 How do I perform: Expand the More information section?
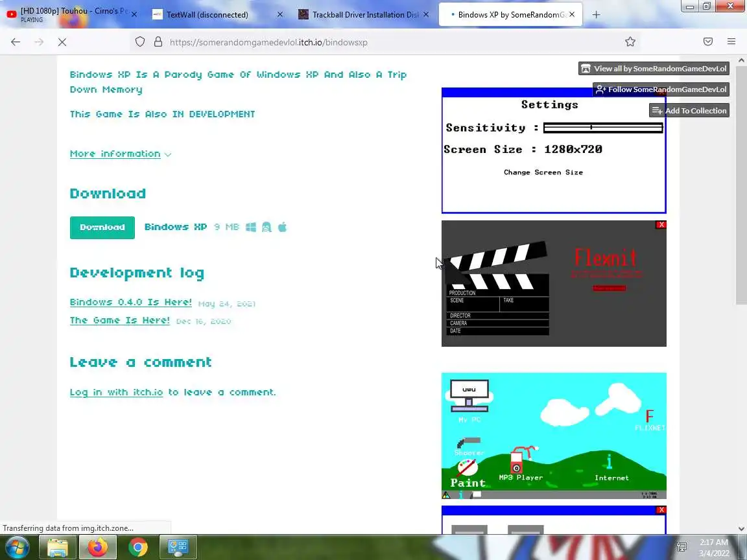(121, 154)
